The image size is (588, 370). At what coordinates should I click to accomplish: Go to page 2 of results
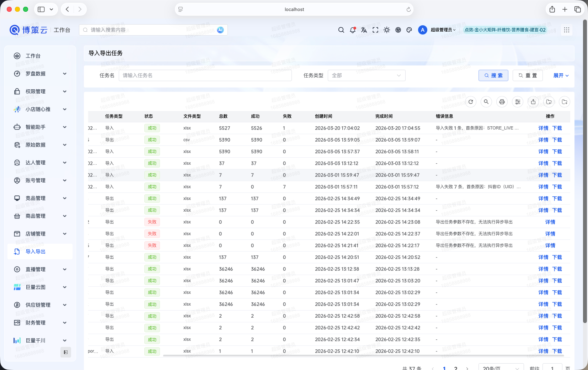(x=456, y=368)
